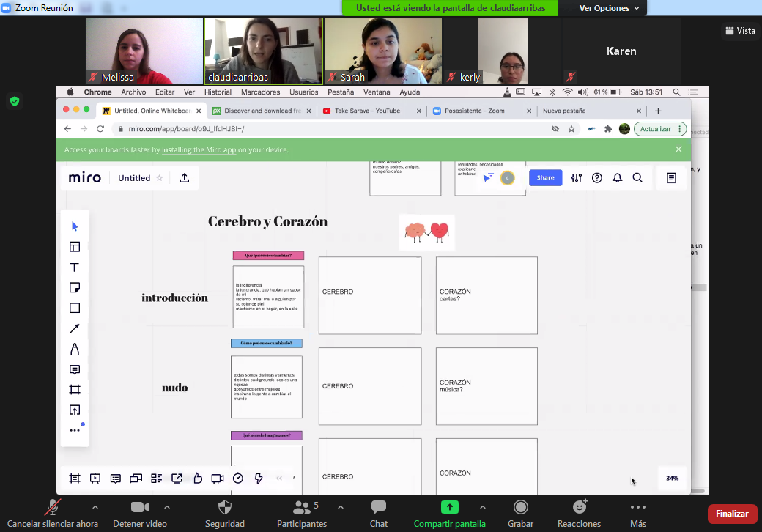Open the Miro timer tool
Viewport: 762px width, 532px height.
tap(237, 479)
